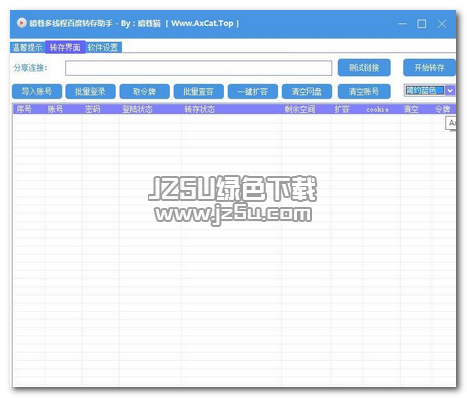Close the window
Image resolution: width=467 pixels, height=398 pixels.
click(442, 24)
